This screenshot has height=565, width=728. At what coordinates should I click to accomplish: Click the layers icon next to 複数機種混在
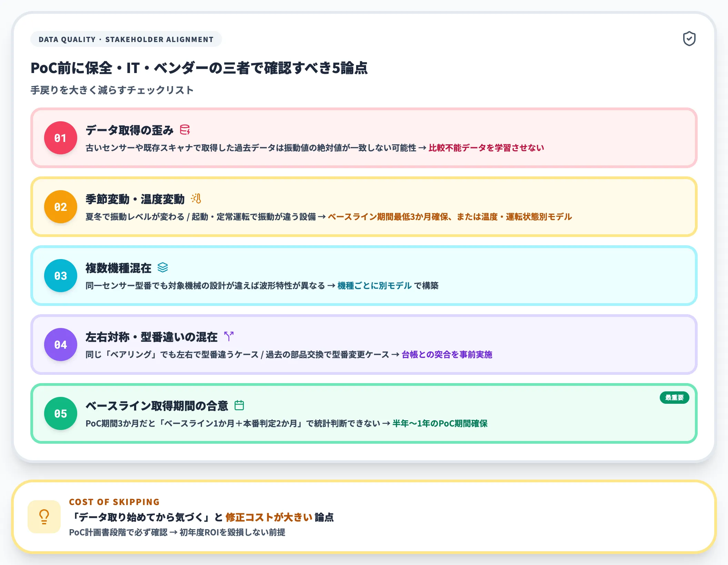click(163, 267)
